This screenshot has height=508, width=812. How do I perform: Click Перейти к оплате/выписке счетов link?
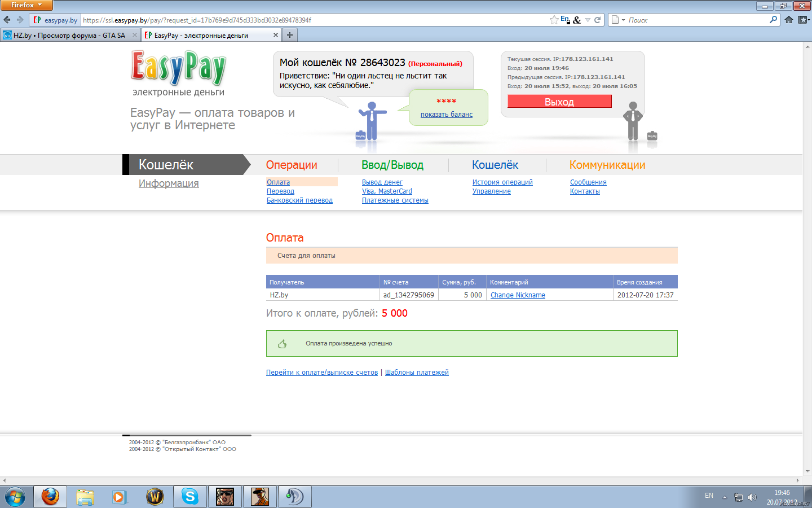(x=322, y=373)
